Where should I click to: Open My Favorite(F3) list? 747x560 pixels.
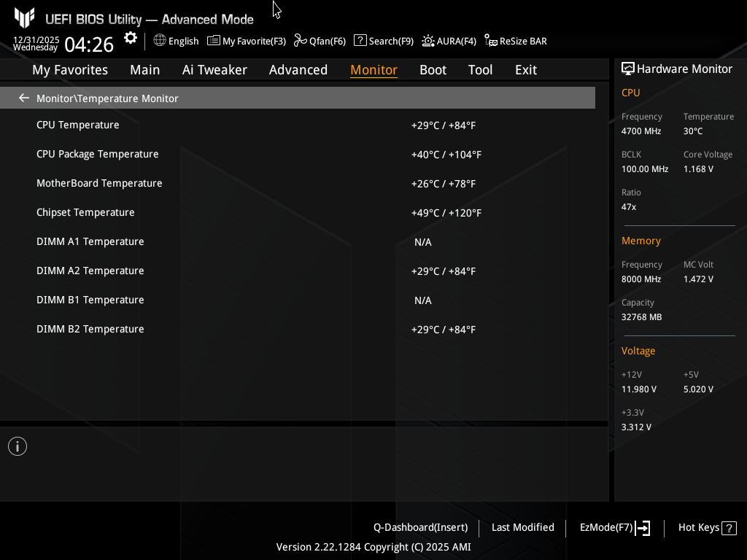tap(247, 41)
